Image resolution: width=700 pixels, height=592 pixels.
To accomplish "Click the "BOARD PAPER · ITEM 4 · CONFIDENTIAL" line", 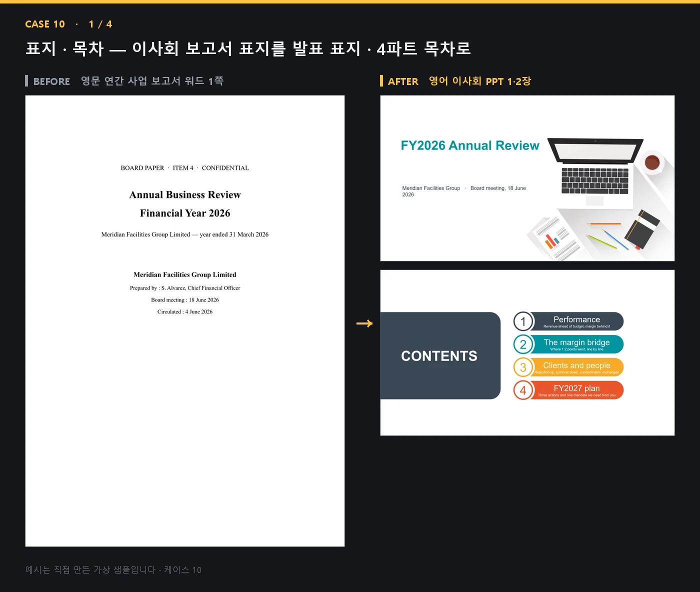I will tap(185, 168).
